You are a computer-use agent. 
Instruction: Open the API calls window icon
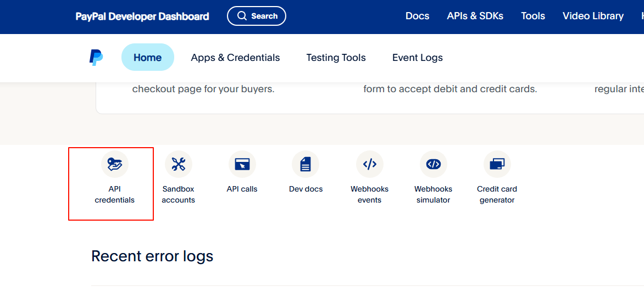pyautogui.click(x=242, y=164)
